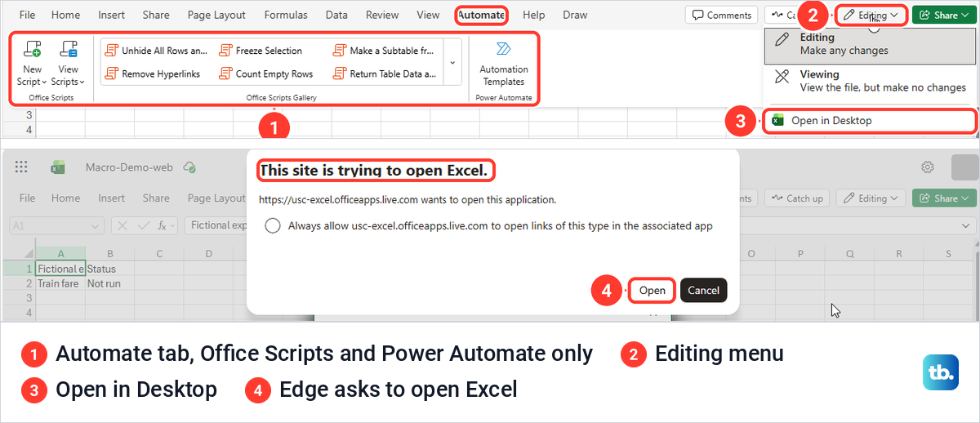Open Home tab in Macro-Demo-web window

coord(66,198)
